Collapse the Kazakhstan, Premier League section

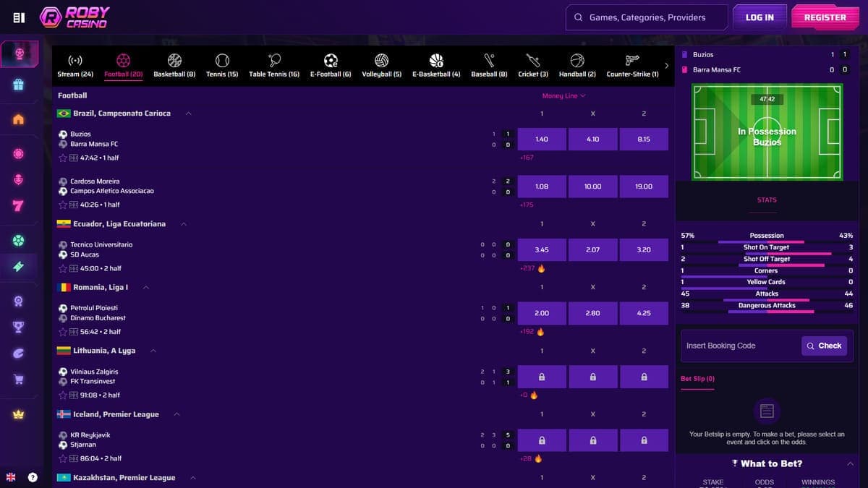click(193, 478)
